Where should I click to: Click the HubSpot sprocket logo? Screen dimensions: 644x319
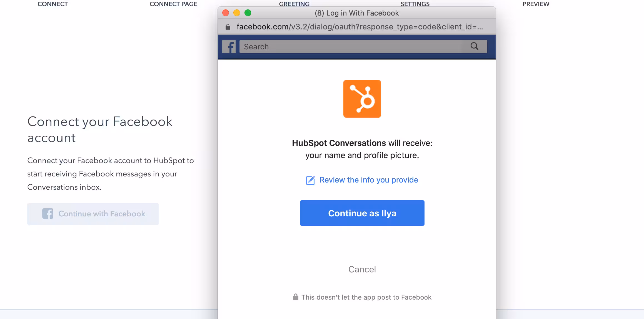click(362, 99)
